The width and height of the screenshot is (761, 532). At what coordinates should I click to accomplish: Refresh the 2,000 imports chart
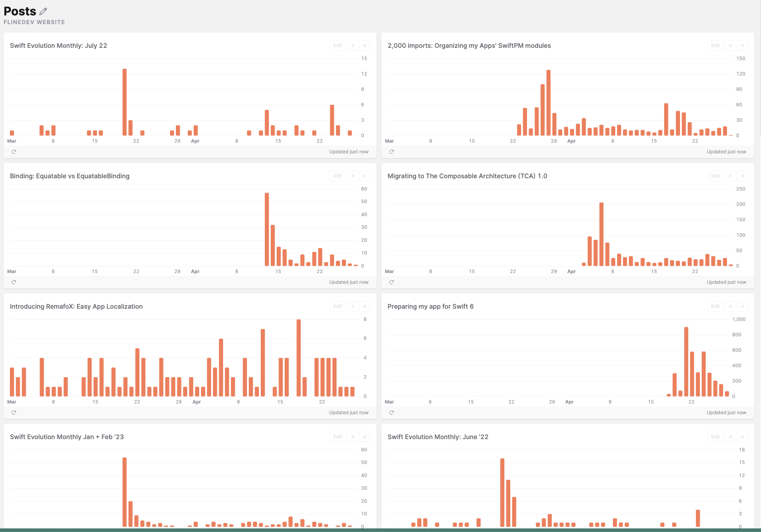(x=392, y=152)
